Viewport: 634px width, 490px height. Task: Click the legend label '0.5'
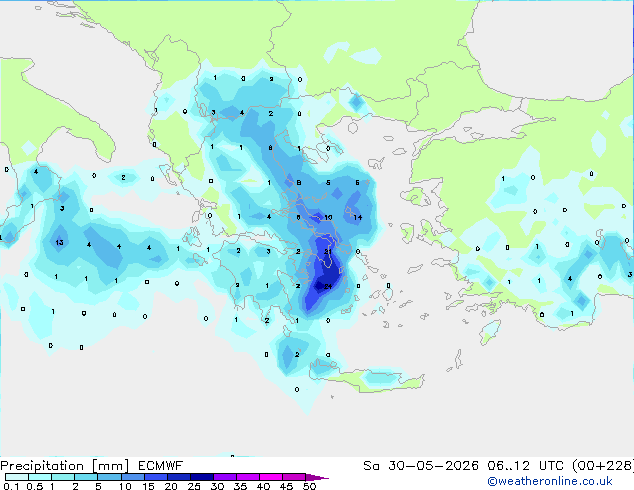click(x=35, y=486)
